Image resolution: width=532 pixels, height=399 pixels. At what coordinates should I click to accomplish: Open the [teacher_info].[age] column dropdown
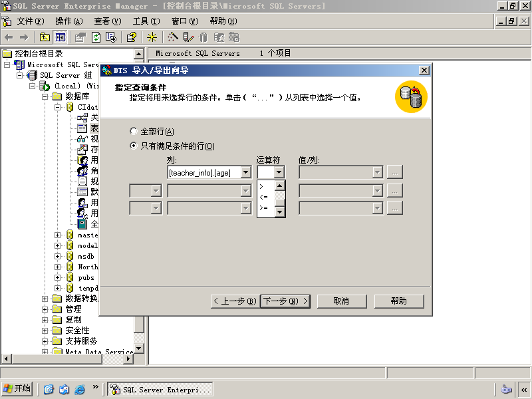pyautogui.click(x=246, y=172)
